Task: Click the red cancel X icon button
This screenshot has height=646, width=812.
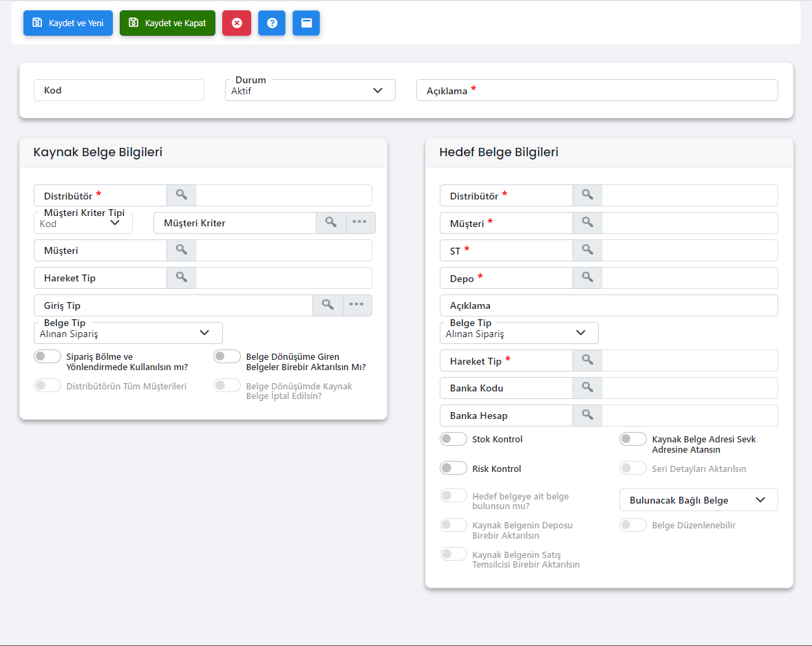Action: pyautogui.click(x=237, y=23)
